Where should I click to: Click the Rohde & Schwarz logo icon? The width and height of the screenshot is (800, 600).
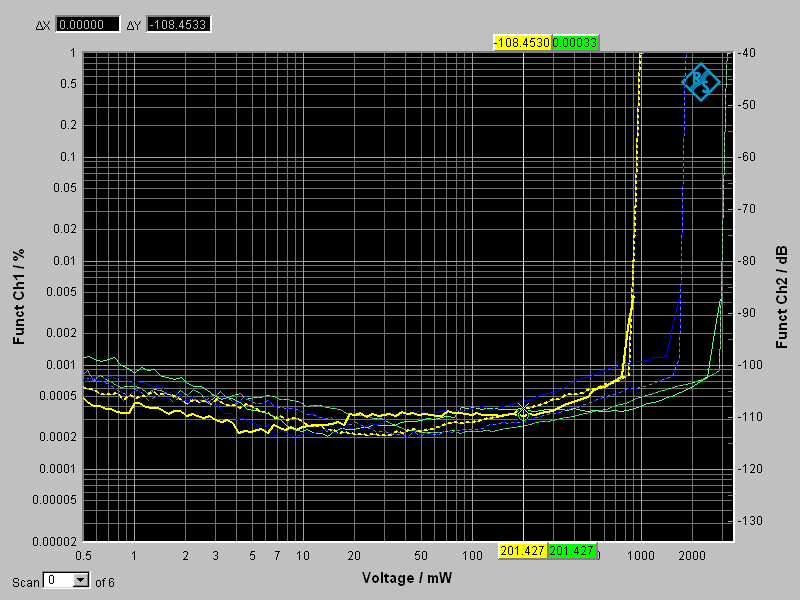click(x=700, y=81)
